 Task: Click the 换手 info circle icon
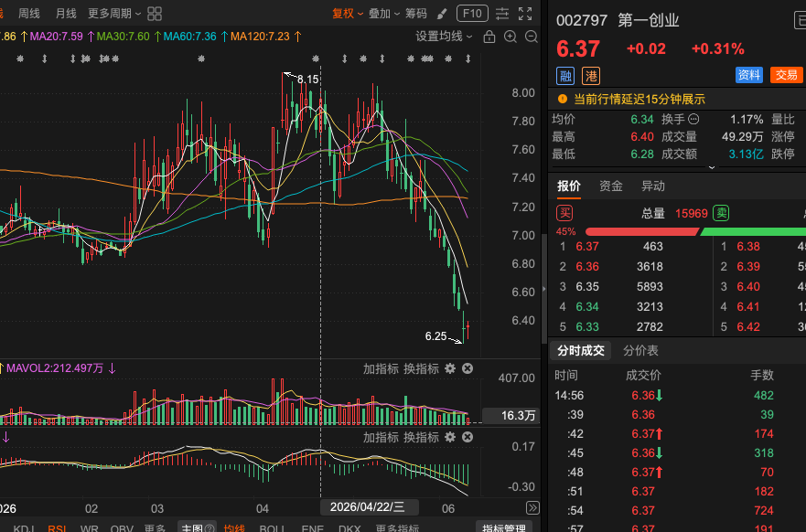[693, 119]
